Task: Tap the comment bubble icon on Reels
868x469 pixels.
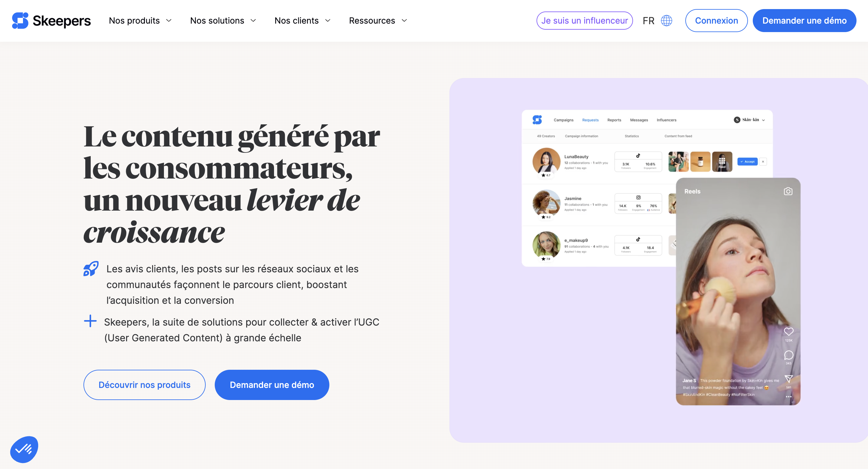Action: click(788, 355)
